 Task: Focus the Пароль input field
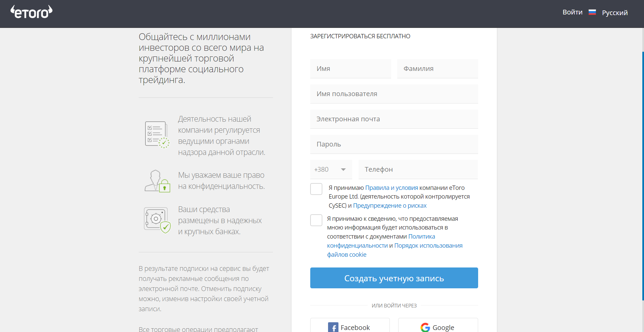394,144
